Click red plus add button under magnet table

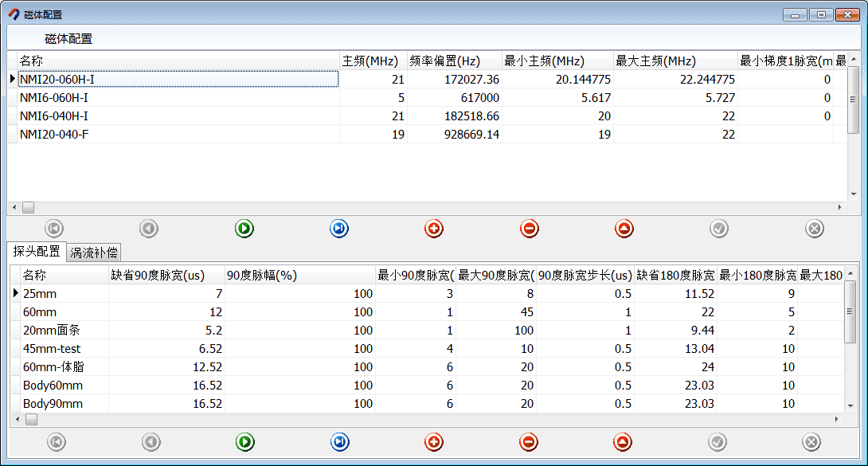[434, 229]
